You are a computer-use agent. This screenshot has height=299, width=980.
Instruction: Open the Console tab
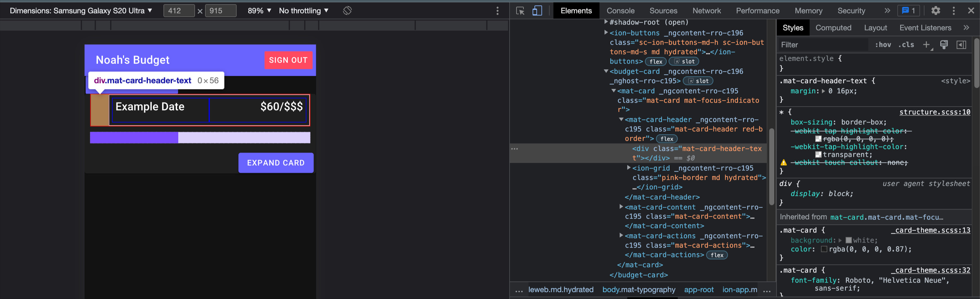(621, 11)
